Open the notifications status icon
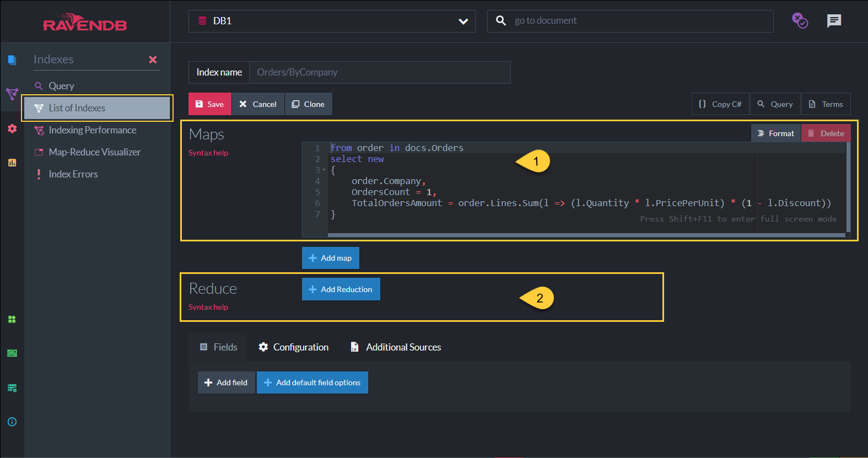The height and width of the screenshot is (458, 868). 800,21
